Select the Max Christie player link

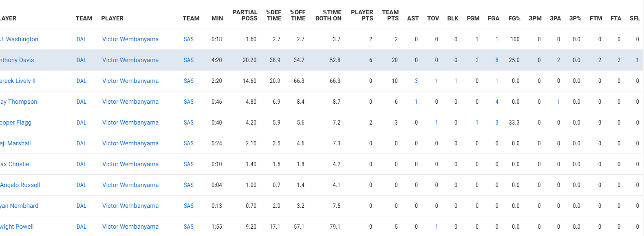(15, 164)
